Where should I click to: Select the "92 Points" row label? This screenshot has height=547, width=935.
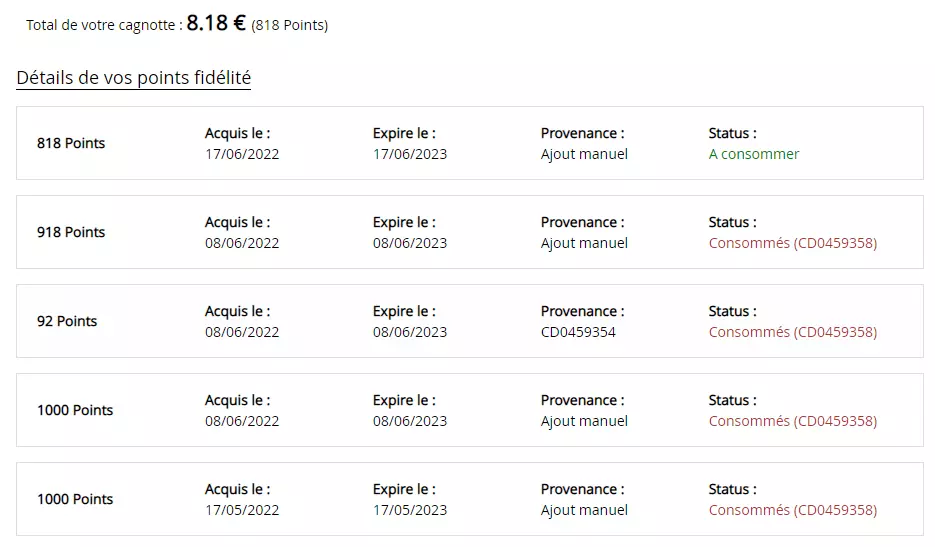tap(67, 321)
